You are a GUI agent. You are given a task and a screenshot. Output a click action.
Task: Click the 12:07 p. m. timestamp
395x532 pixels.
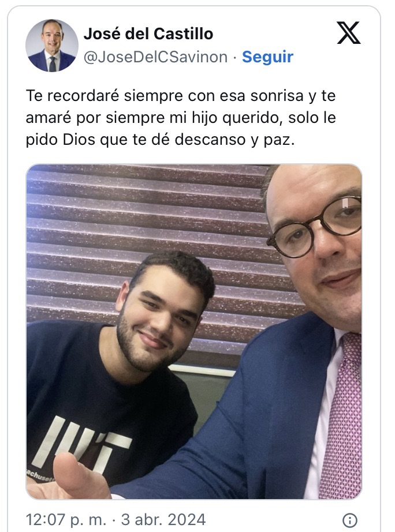66,519
